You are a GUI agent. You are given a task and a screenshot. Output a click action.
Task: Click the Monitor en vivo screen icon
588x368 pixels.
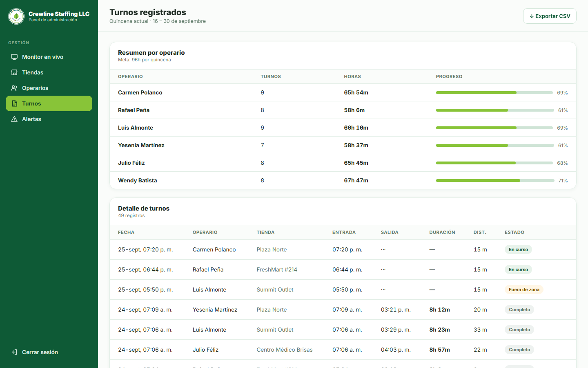tap(14, 57)
